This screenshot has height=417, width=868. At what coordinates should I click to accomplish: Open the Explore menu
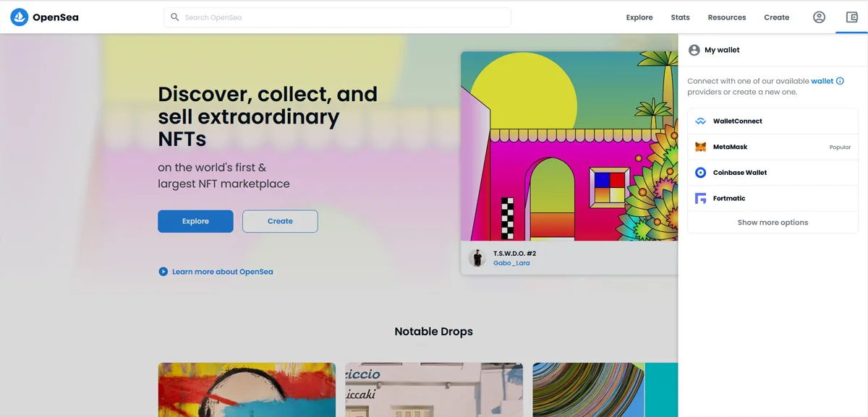click(639, 17)
